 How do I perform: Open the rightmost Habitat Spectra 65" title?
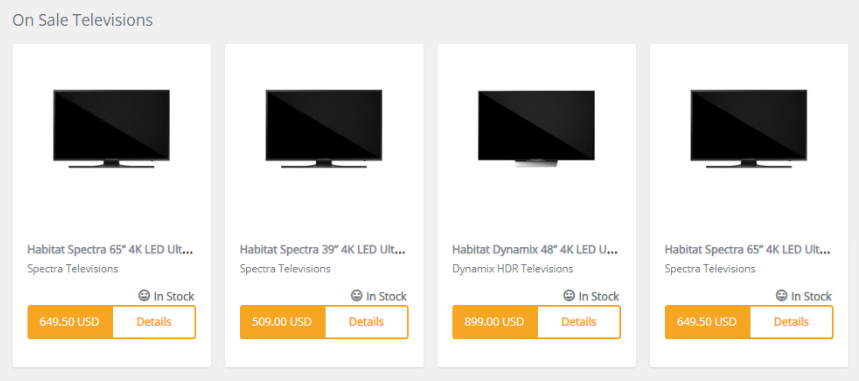tap(748, 250)
